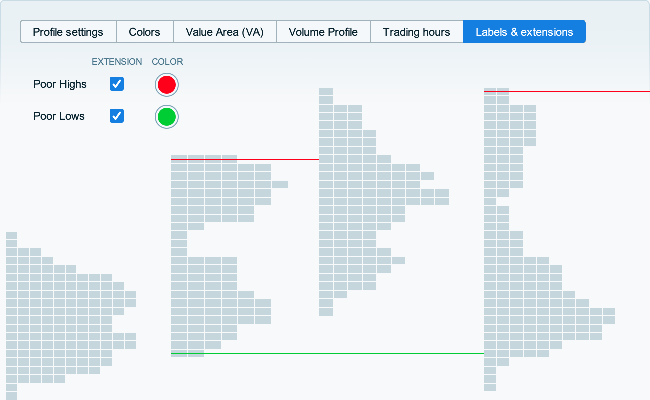Click the Poor Highs label text
Viewport: 650px width, 400px height.
59,84
